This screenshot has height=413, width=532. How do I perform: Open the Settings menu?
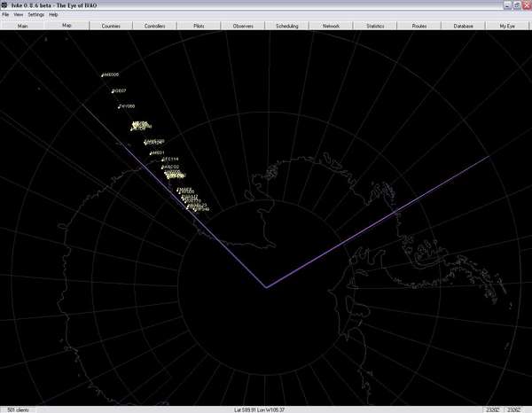35,15
